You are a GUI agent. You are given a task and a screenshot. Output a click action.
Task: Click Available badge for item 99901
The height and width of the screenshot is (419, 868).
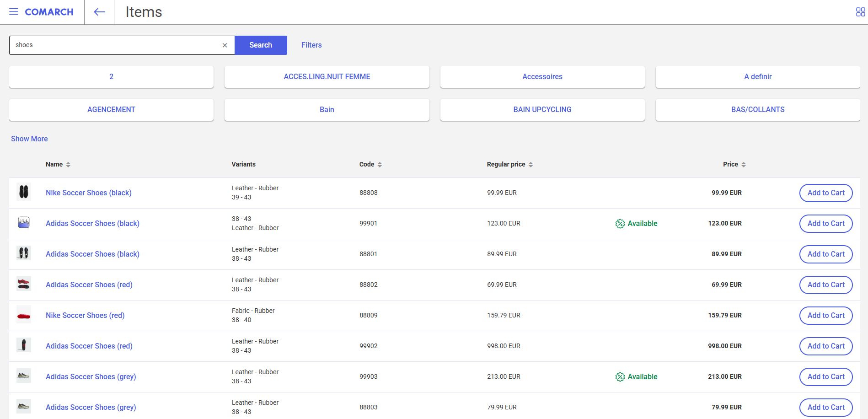tap(636, 223)
